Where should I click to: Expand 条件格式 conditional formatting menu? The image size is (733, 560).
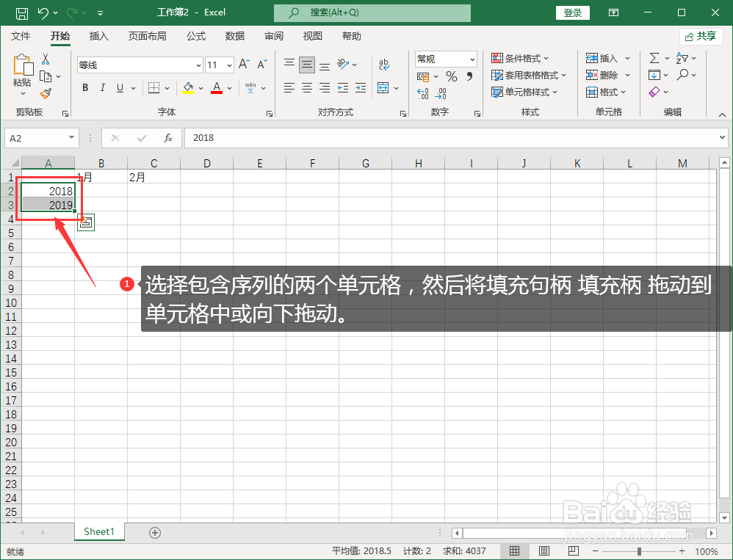520,59
